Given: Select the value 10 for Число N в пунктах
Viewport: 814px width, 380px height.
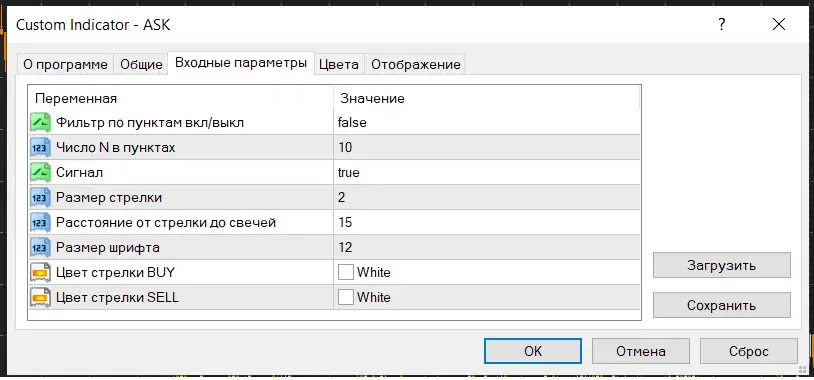Looking at the screenshot, I should click(345, 147).
